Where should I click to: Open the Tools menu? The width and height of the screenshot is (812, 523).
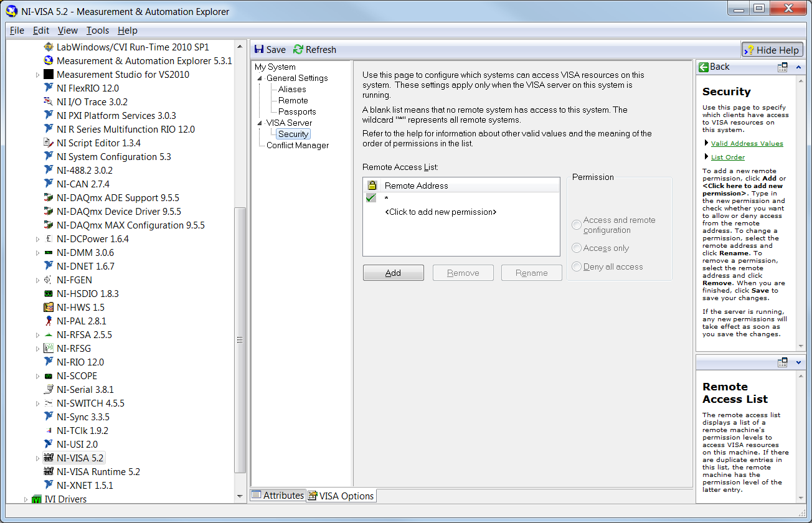(98, 30)
